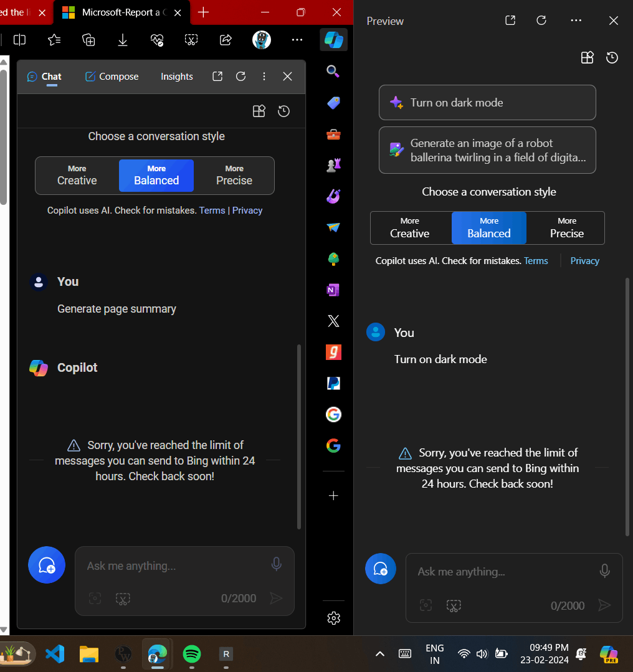The width and height of the screenshot is (633, 672).
Task: Open X (Twitter) in the sidebar
Action: pos(333,321)
